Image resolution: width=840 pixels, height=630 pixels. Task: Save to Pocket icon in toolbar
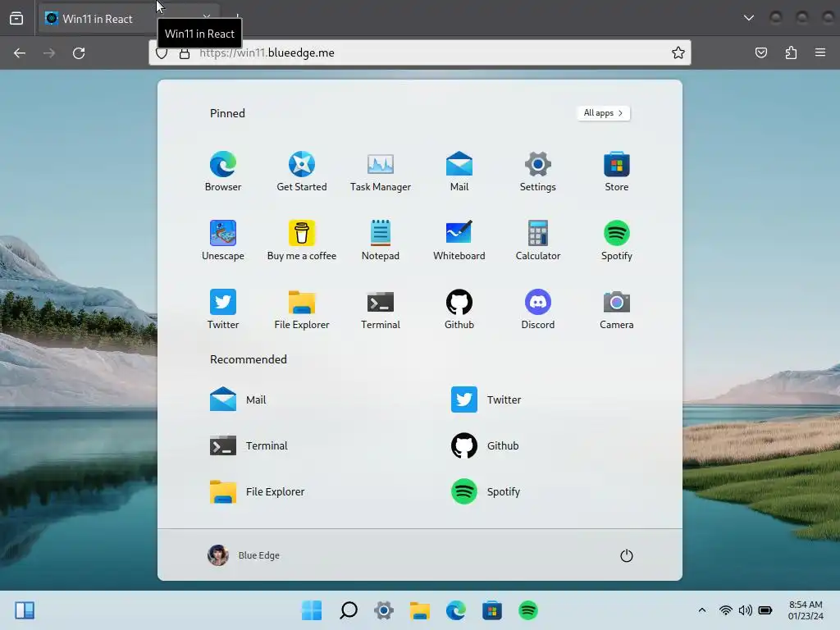(x=761, y=52)
